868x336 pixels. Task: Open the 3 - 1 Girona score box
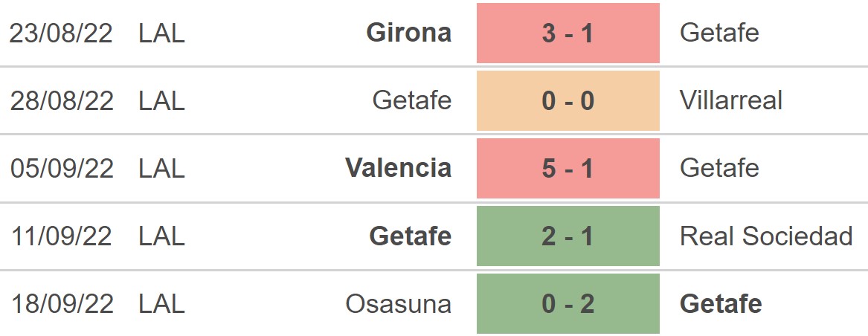[x=568, y=33]
